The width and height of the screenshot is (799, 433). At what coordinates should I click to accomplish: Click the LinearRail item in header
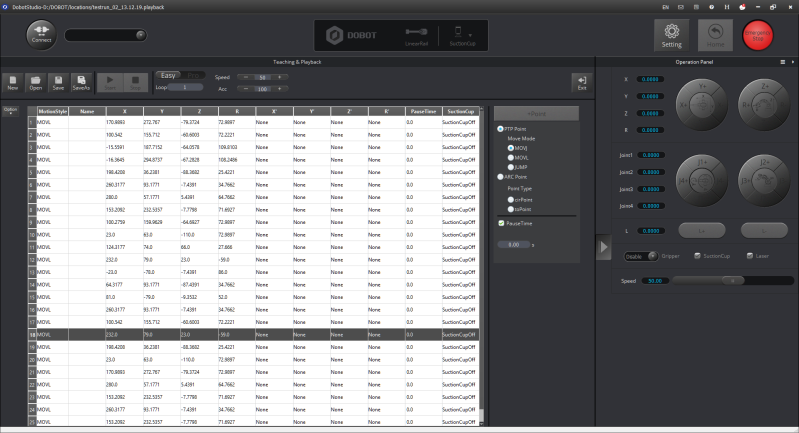pos(418,36)
